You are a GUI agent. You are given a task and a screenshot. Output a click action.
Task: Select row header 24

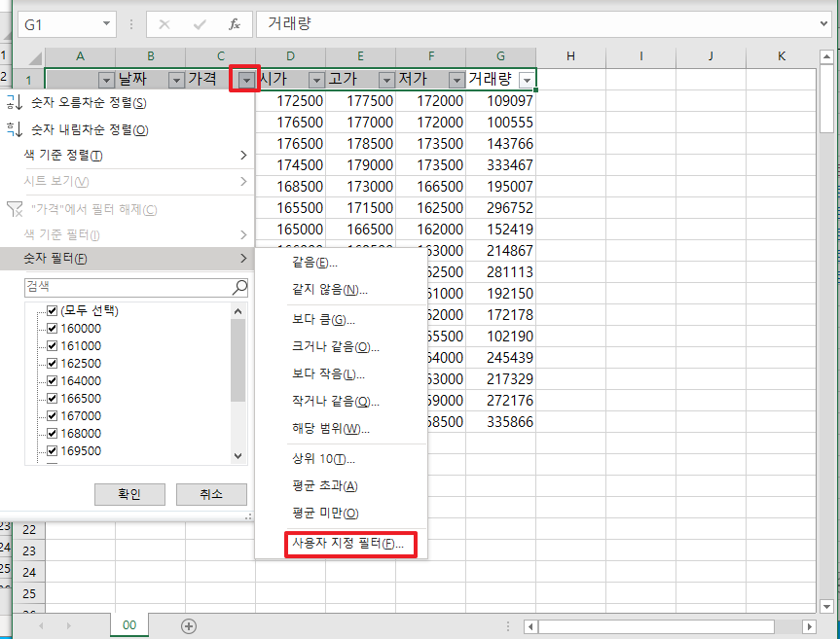coord(29,572)
